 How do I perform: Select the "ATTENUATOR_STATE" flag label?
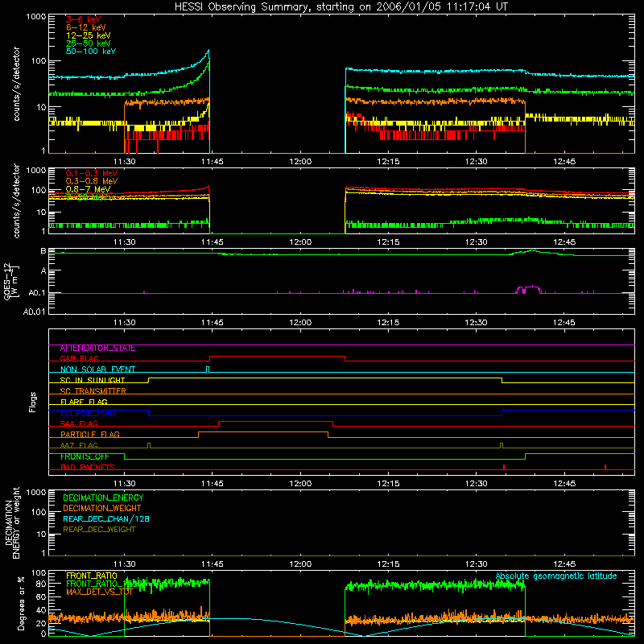coord(97,349)
